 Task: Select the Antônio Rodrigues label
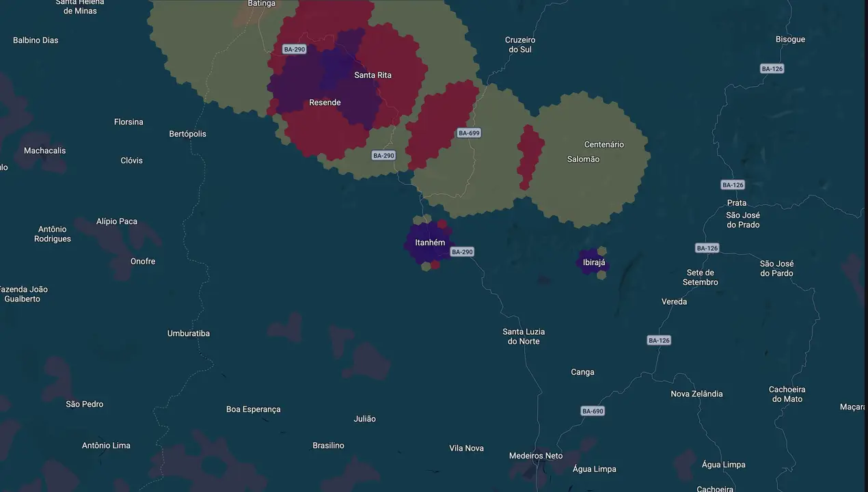53,234
